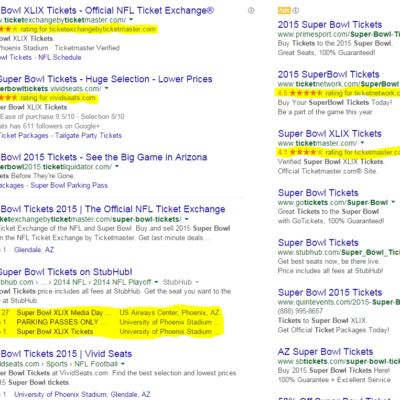Open the Super Bowl XLIX Tickets ticketmaster ad

[329, 134]
